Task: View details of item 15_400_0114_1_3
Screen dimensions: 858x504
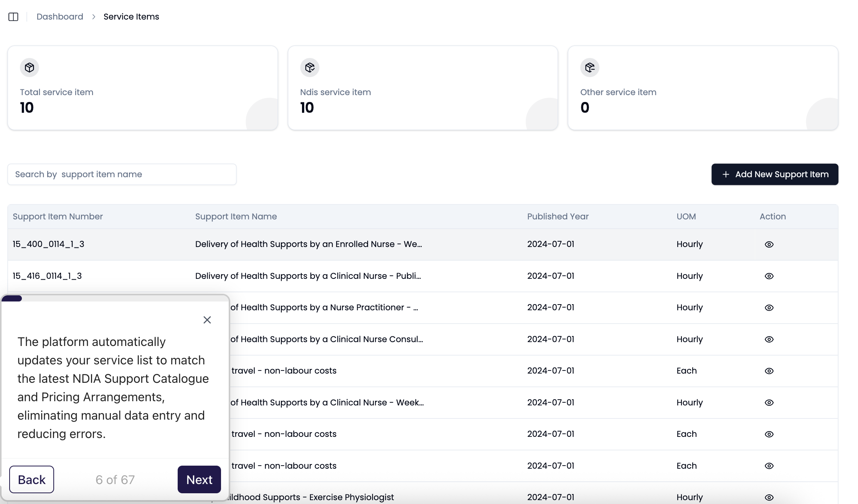Action: pos(769,244)
